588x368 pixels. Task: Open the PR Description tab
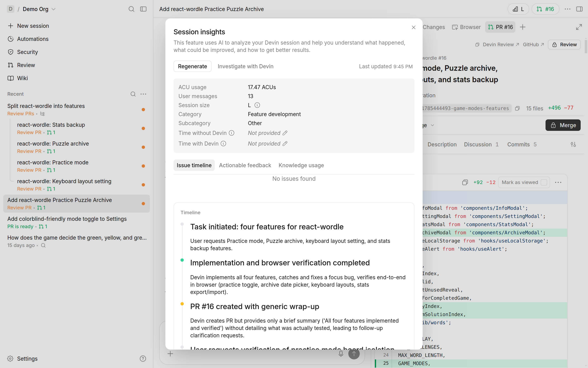click(x=442, y=144)
